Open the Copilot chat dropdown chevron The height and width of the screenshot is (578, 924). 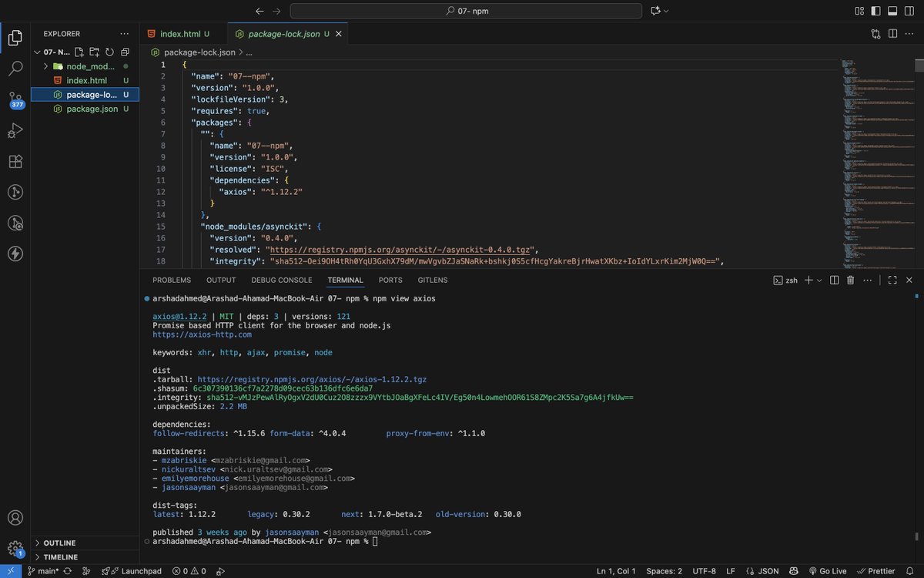(666, 11)
